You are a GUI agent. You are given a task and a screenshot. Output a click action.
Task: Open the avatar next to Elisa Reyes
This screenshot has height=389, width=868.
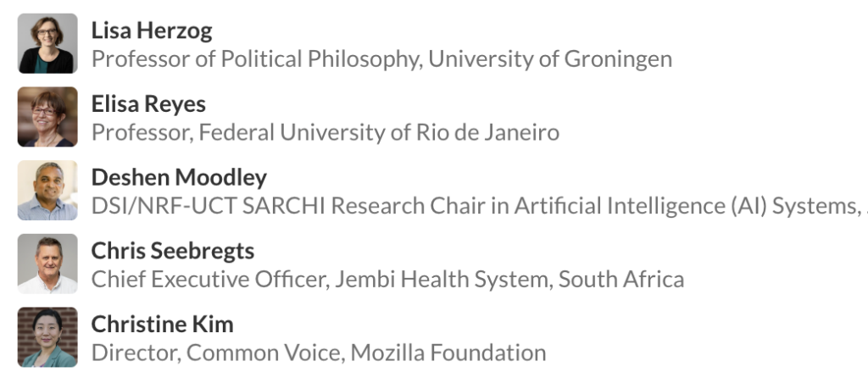coord(47,117)
